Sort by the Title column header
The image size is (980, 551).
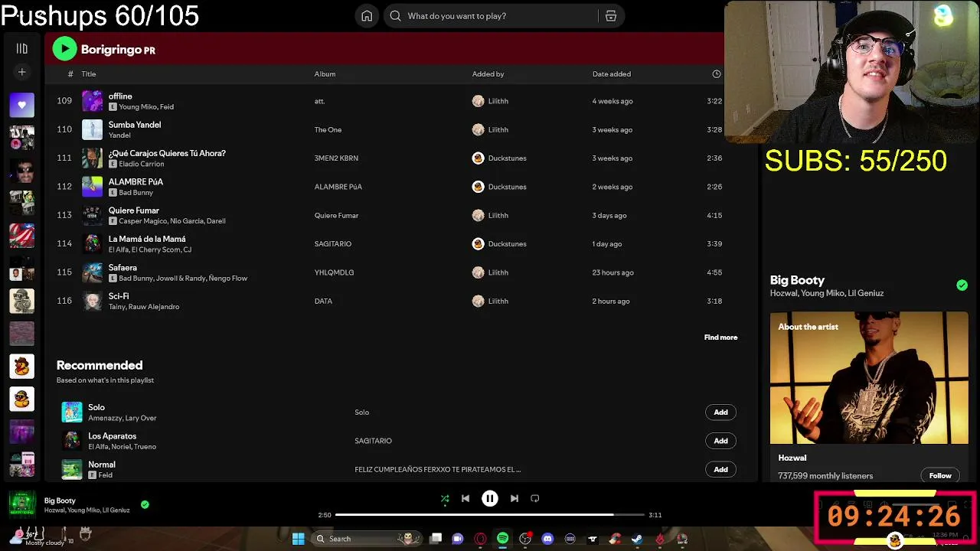point(89,74)
